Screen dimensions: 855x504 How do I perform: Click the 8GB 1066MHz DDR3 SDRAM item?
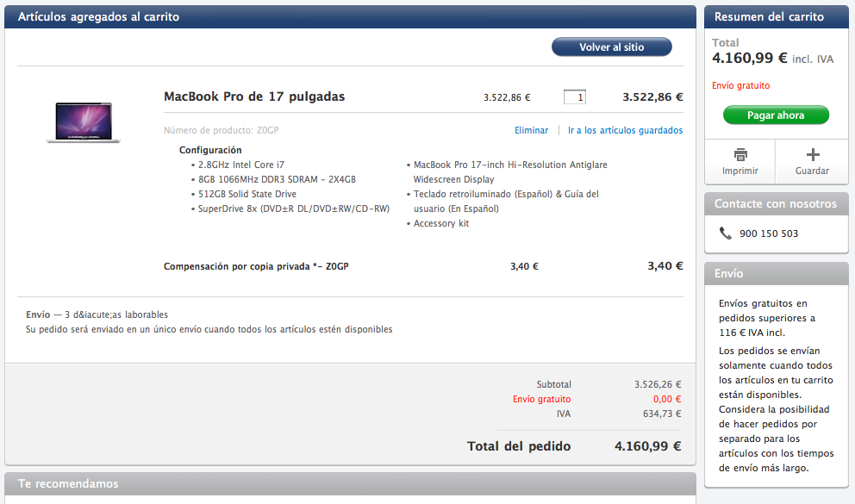[277, 179]
